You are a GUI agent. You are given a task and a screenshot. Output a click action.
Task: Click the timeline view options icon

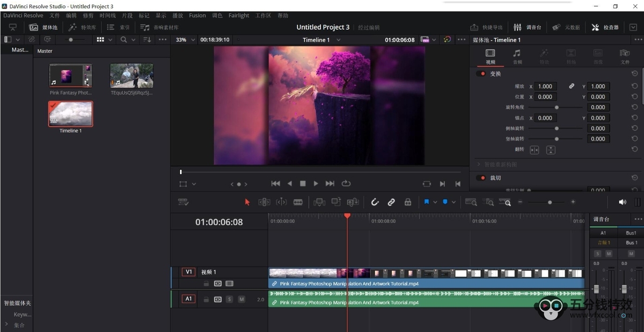pos(184,202)
